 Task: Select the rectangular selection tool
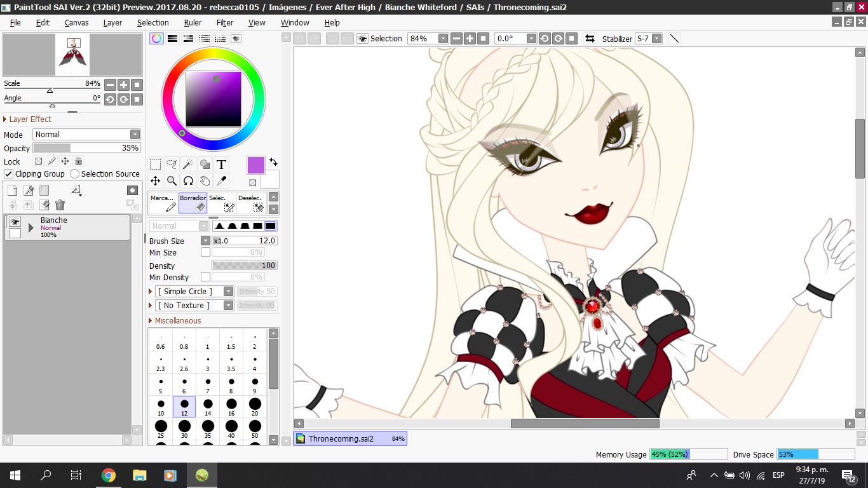point(155,165)
